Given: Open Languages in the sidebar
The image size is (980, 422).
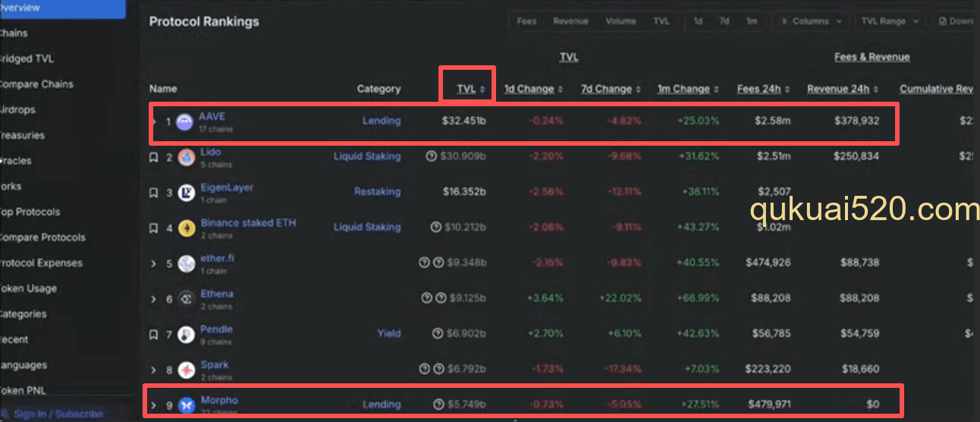Looking at the screenshot, I should click(24, 365).
